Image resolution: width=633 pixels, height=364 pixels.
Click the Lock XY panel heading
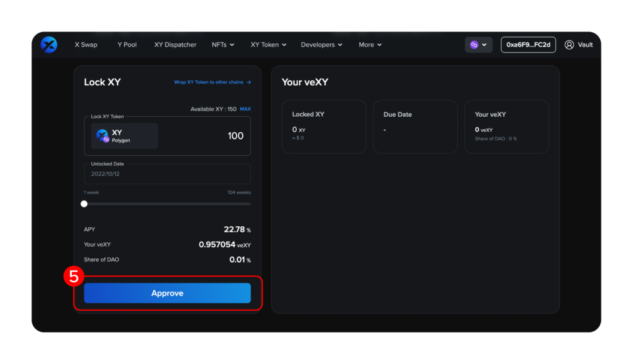pos(102,82)
